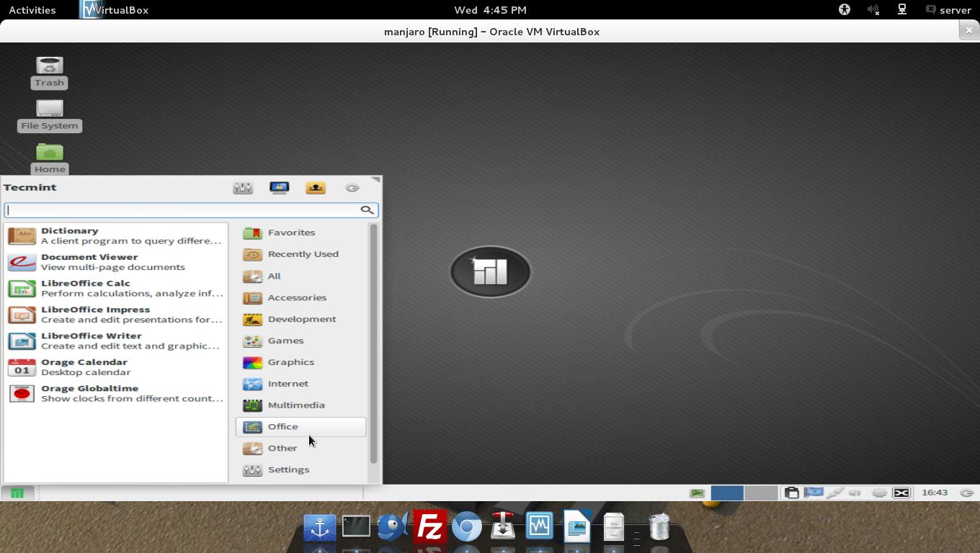The width and height of the screenshot is (980, 553).
Task: Click the Activities button
Action: tap(32, 10)
